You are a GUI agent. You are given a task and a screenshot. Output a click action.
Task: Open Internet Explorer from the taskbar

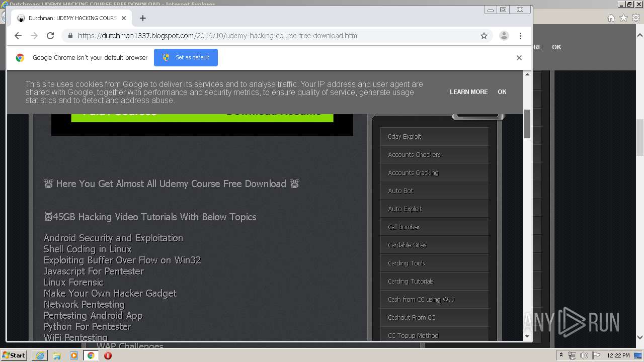click(40, 355)
